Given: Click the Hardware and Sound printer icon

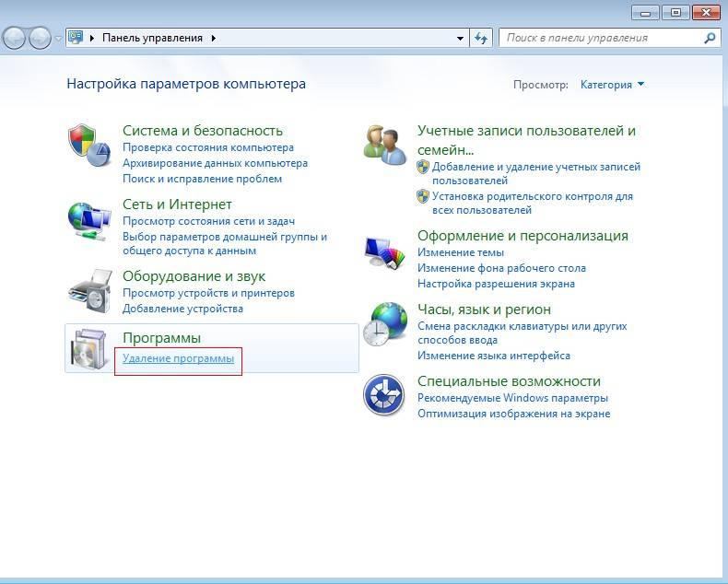Looking at the screenshot, I should (x=90, y=291).
